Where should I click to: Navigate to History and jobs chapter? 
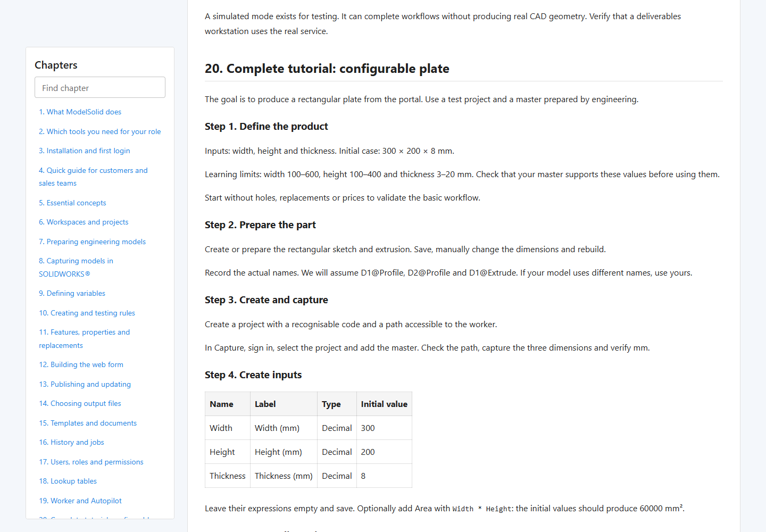point(71,442)
